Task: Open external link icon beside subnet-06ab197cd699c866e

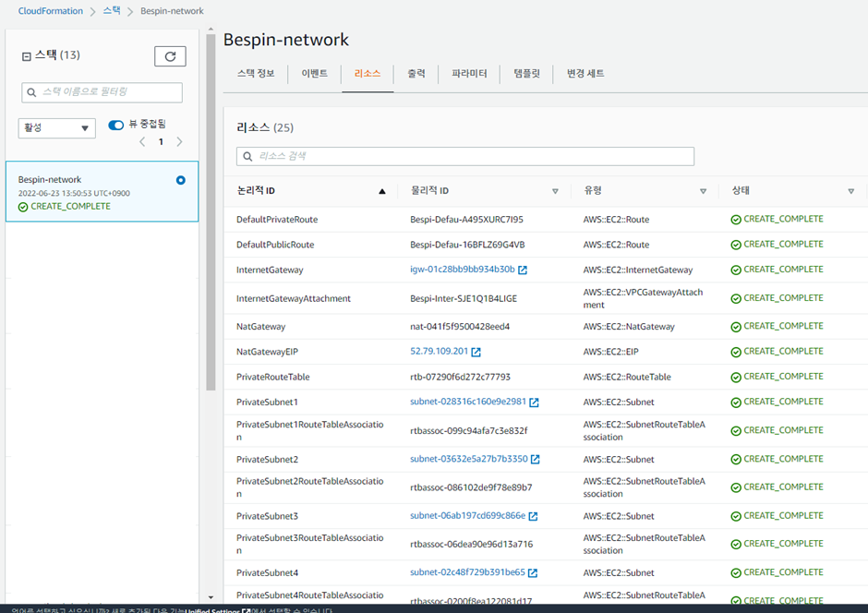Action: (533, 516)
